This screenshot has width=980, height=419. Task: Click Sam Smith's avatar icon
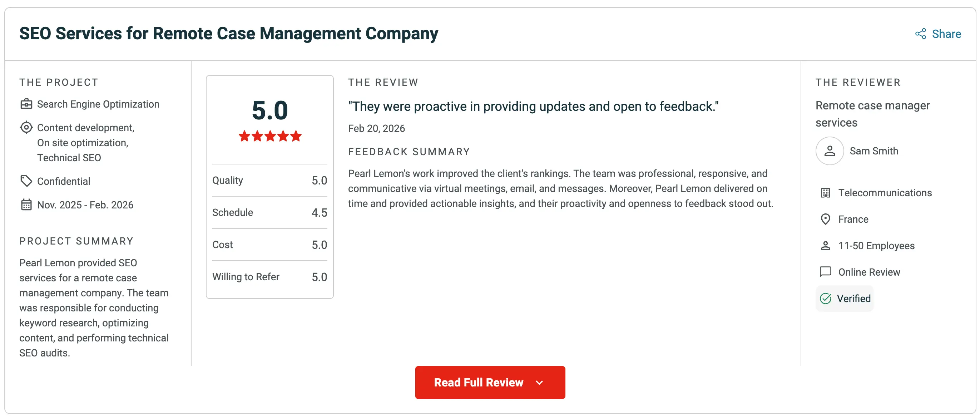coord(829,151)
